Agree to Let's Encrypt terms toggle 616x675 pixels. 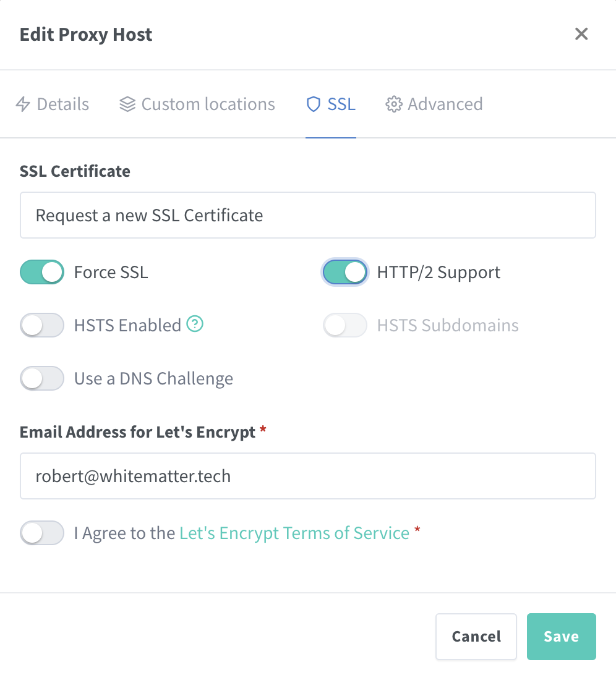point(42,533)
